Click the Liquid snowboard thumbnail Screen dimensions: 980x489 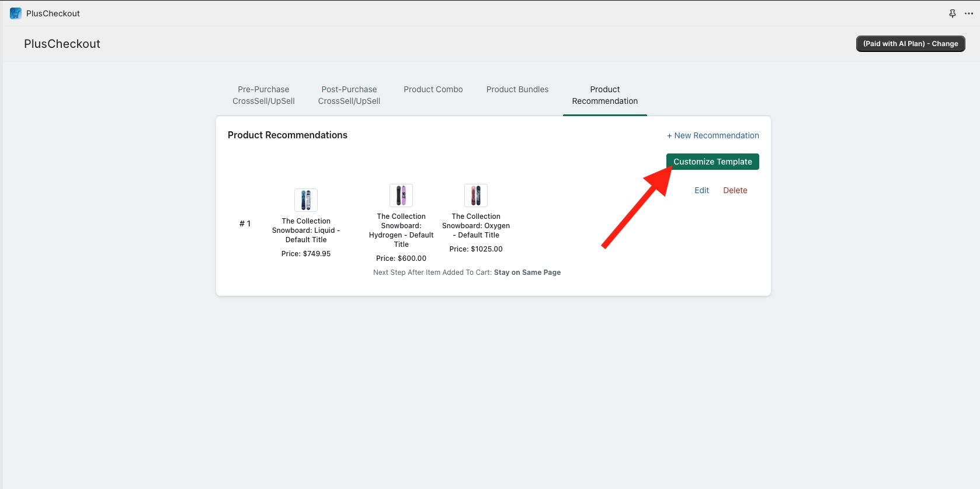[x=306, y=200]
